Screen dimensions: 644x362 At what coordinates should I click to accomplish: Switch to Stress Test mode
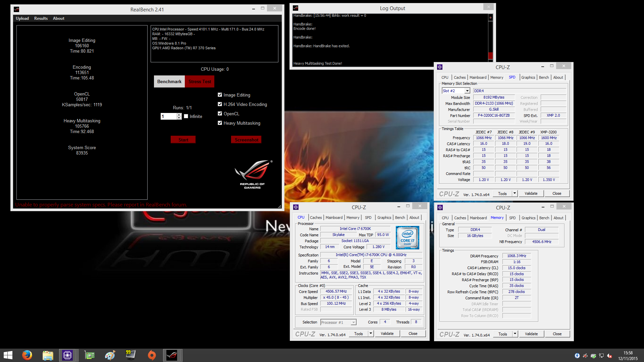200,81
